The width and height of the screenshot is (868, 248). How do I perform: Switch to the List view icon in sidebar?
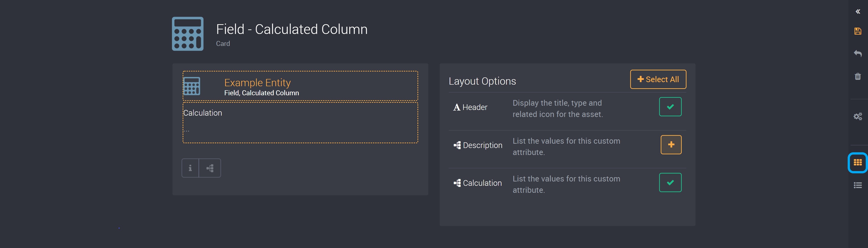[x=858, y=185]
